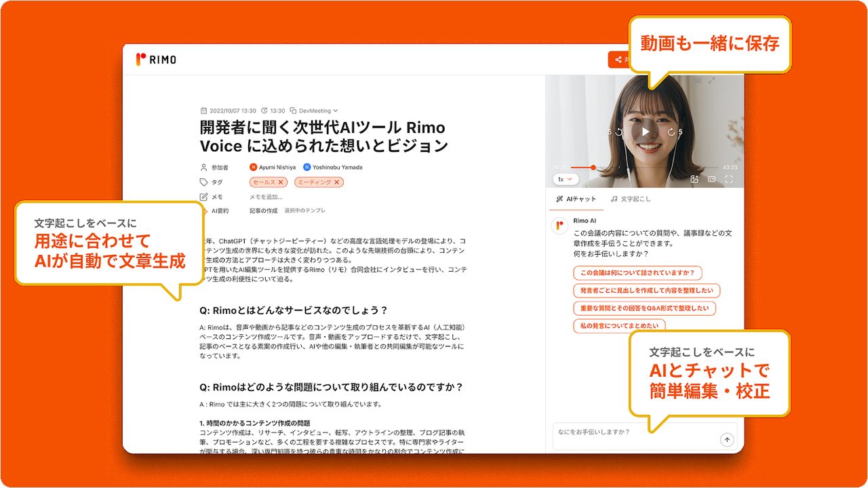
Task: Click the video progress bar handle
Action: click(593, 167)
